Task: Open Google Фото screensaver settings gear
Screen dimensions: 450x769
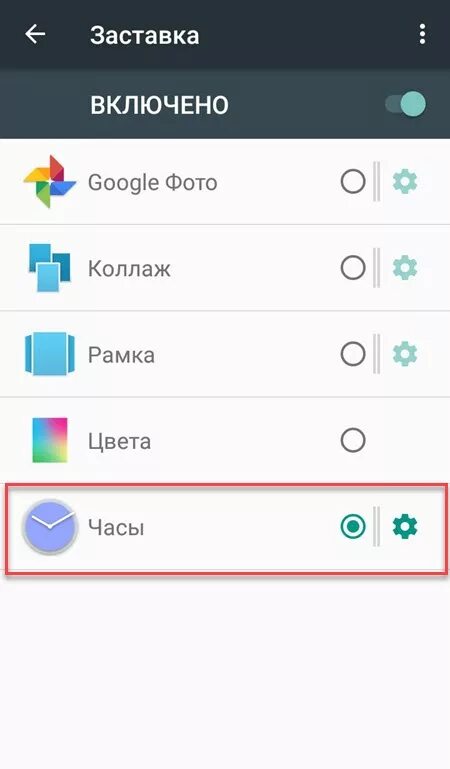Action: coord(405,182)
